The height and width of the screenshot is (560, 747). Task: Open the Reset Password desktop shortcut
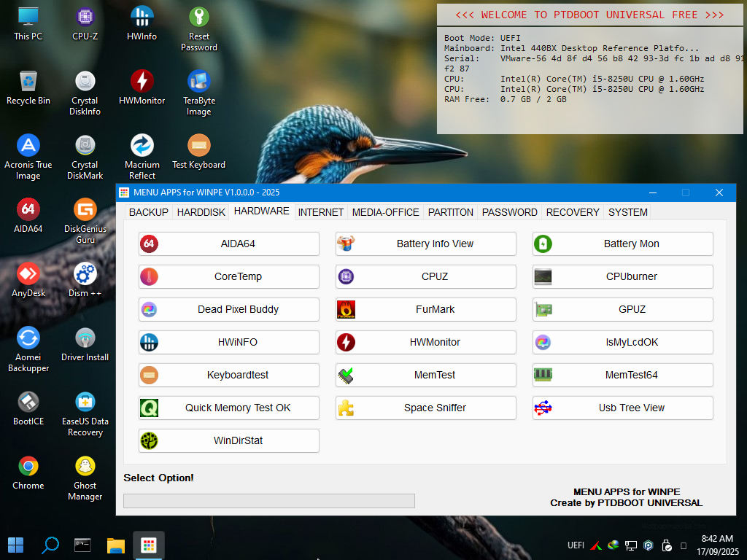click(199, 17)
